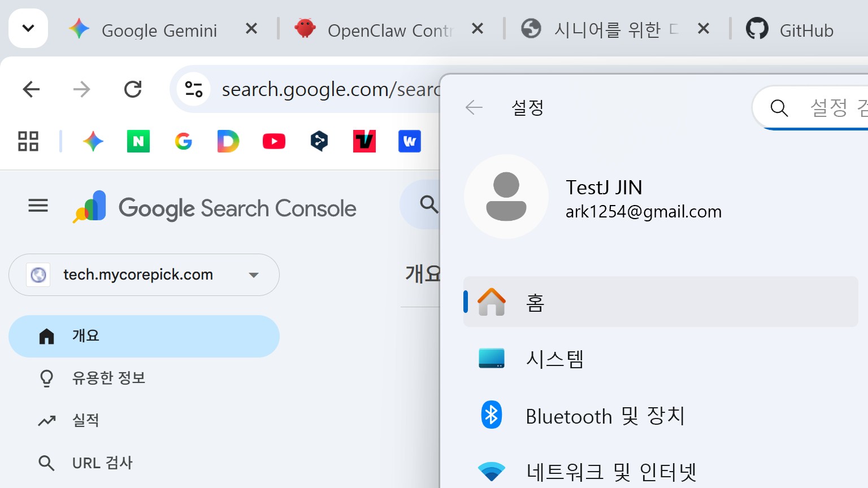Click the Naver bookmark icon
Screen dimensions: 868x488
[x=138, y=141]
